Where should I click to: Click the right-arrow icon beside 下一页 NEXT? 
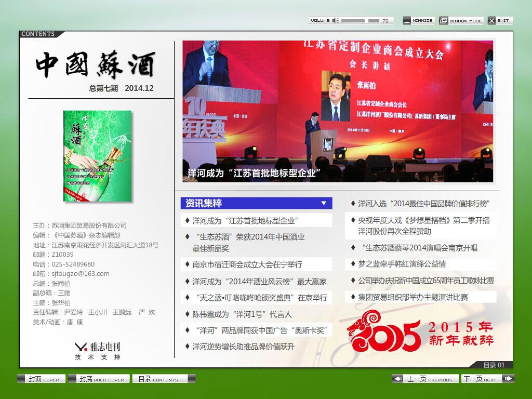pyautogui.click(x=508, y=379)
